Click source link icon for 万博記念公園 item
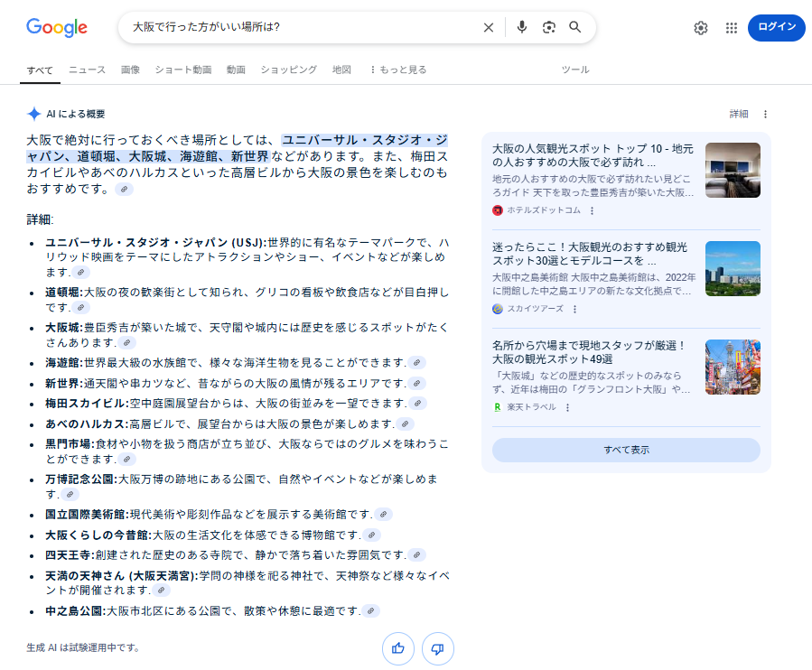This screenshot has width=812, height=670. click(x=70, y=495)
